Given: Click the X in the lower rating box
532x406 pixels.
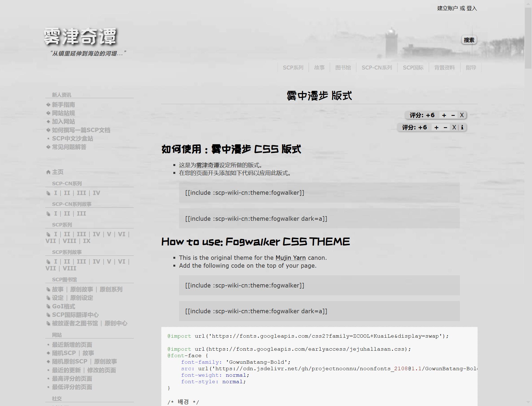Looking at the screenshot, I should [x=454, y=127].
